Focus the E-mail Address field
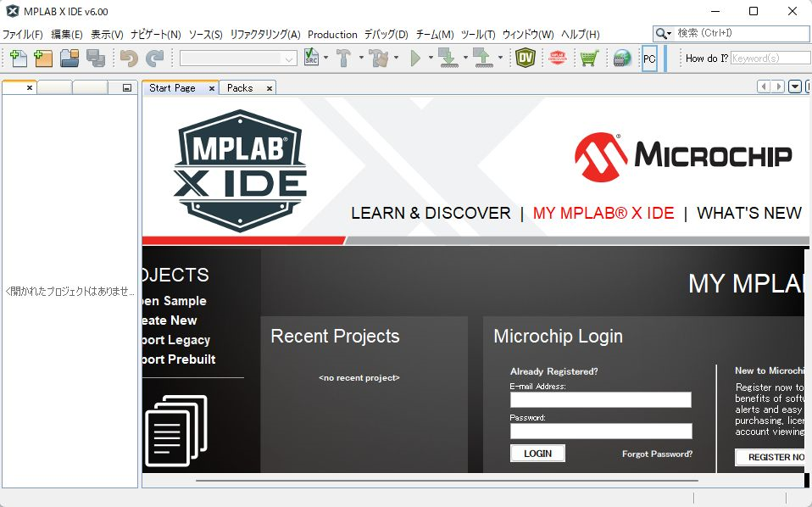 pyautogui.click(x=601, y=400)
